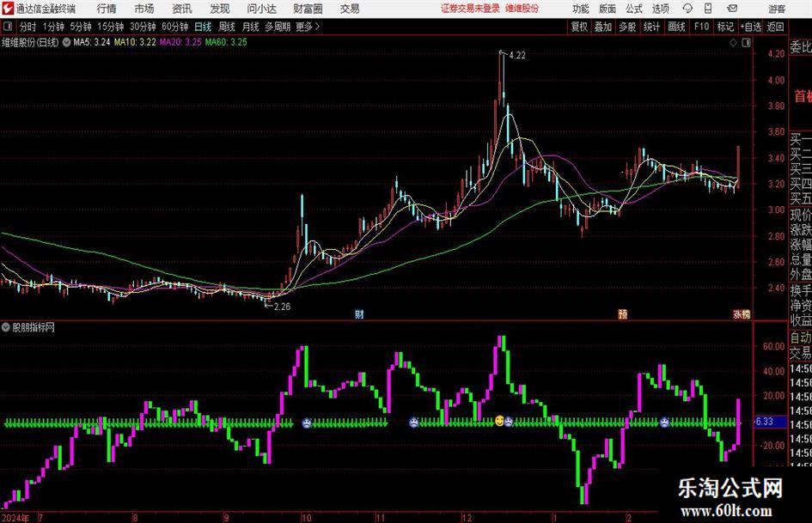812x523 pixels.
Task: Click the 画线 drawing button
Action: click(x=676, y=27)
